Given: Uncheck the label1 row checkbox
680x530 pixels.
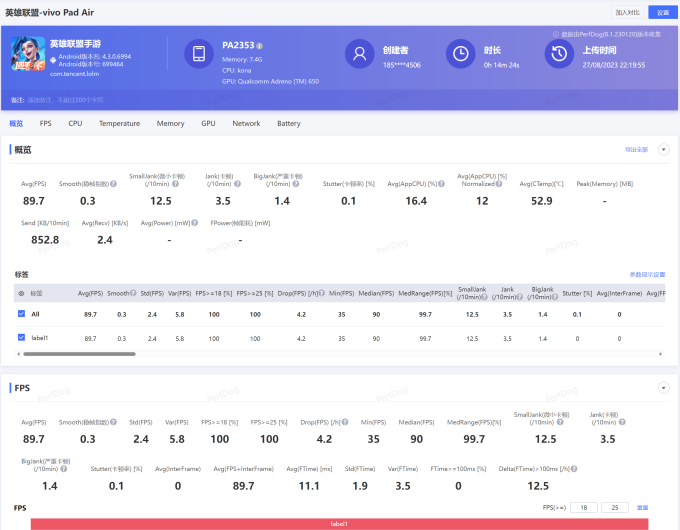Looking at the screenshot, I should pyautogui.click(x=21, y=337).
